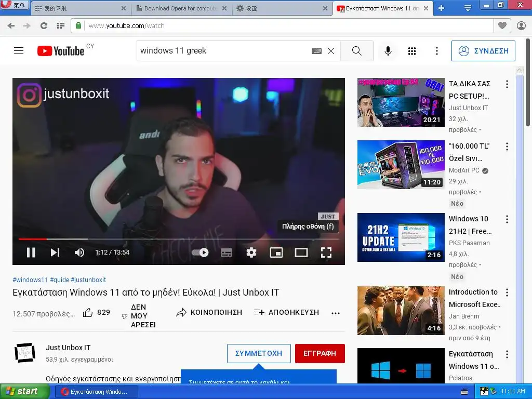
Task: Open the player settings gear
Action: (251, 252)
